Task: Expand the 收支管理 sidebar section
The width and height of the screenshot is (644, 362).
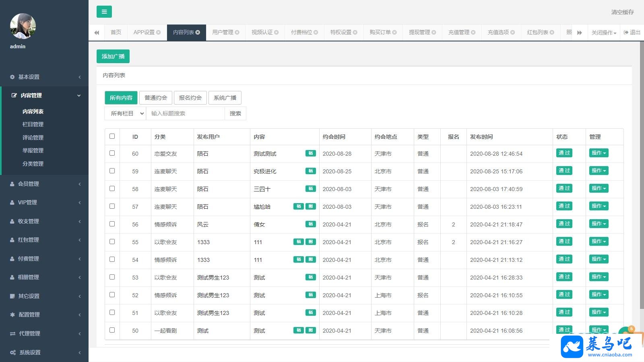Action: 44,221
